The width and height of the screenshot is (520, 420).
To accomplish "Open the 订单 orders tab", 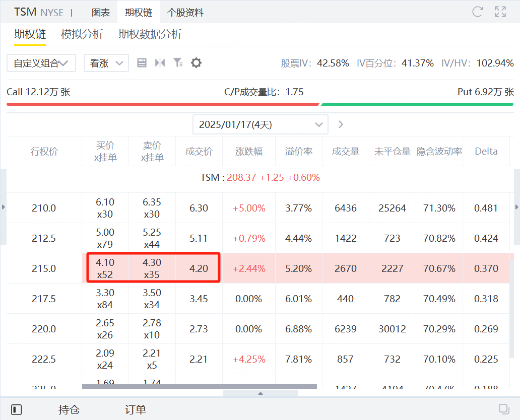I will click(136, 410).
